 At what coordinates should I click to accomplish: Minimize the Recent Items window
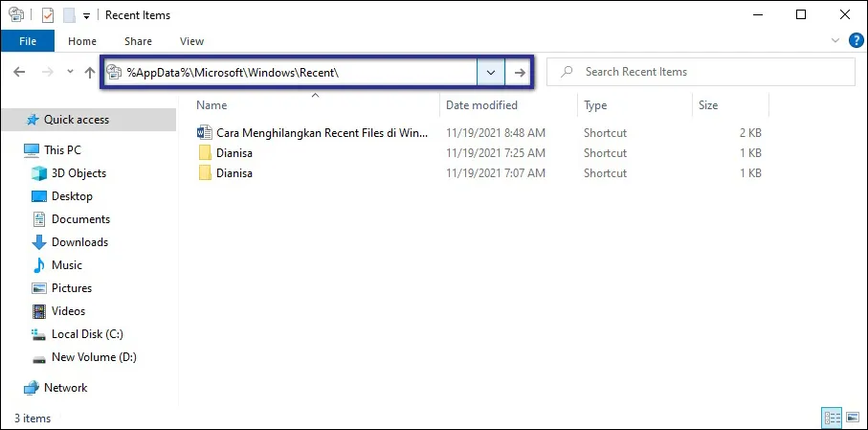(x=757, y=15)
